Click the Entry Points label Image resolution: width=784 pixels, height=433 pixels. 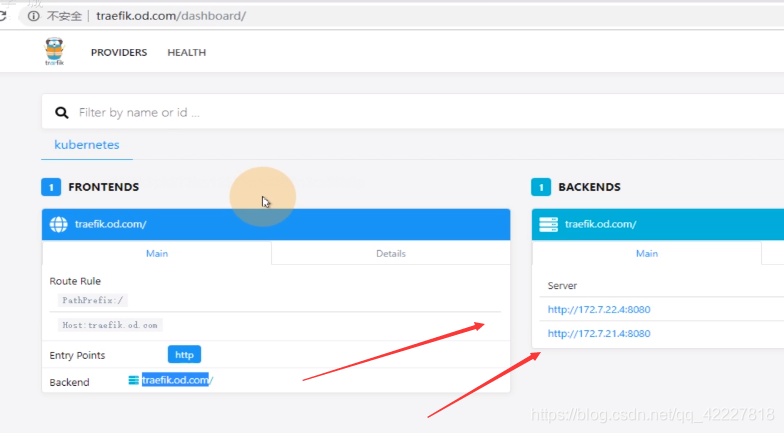77,356
